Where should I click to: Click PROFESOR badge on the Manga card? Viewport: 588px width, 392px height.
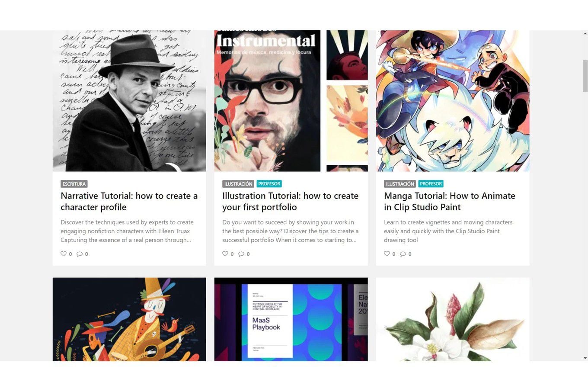click(x=431, y=184)
